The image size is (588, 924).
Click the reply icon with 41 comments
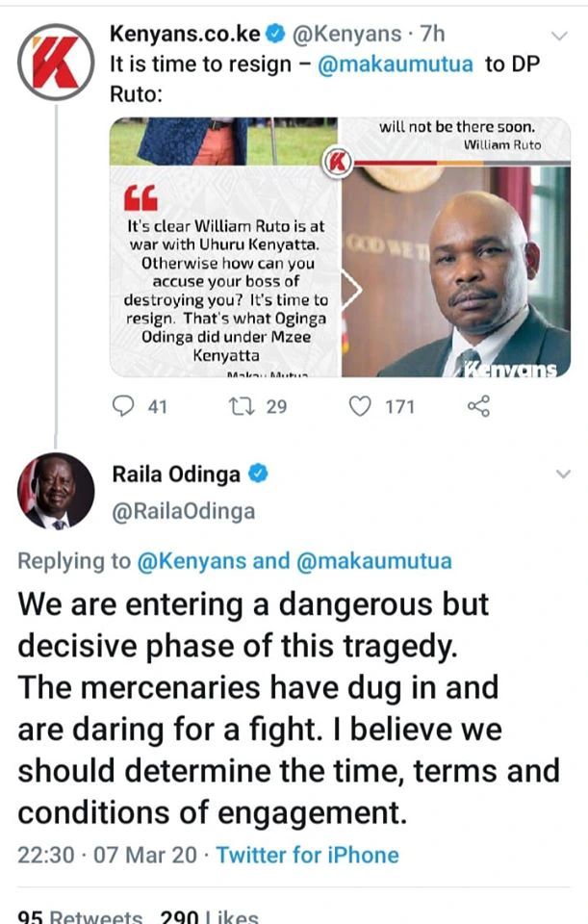point(123,406)
